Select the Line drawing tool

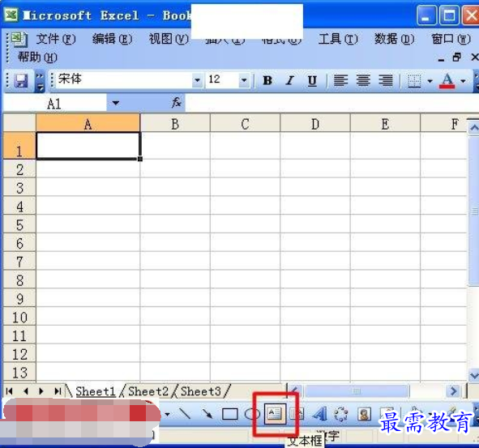pyautogui.click(x=185, y=414)
